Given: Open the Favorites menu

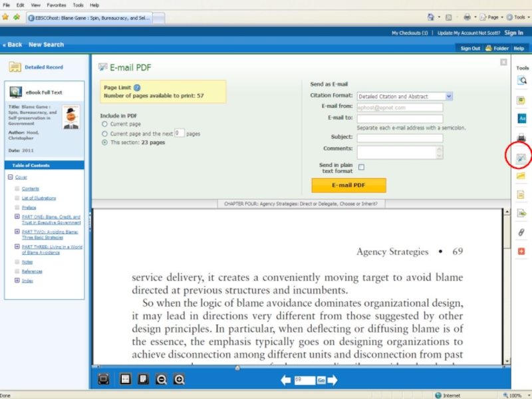Looking at the screenshot, I should 56,5.
